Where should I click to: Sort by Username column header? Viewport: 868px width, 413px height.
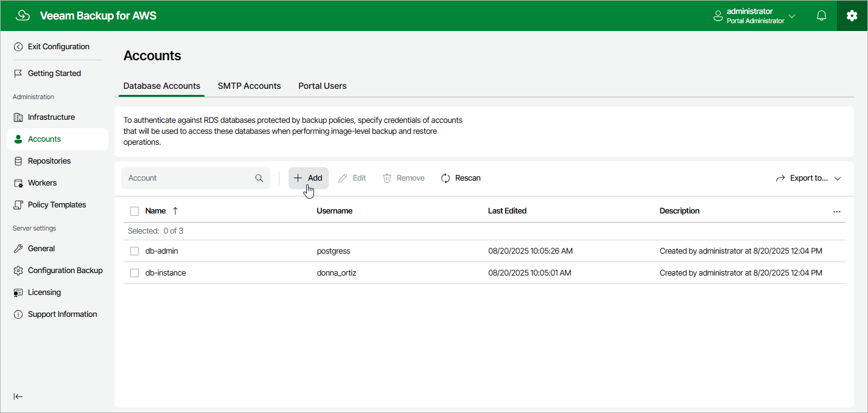point(335,211)
